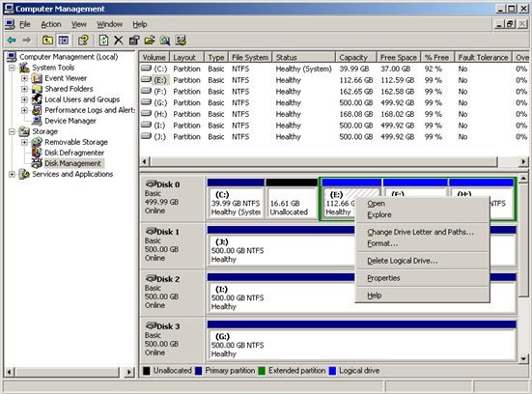Viewport: 532px width, 394px height.
Task: Click the Back arrow toolbar icon
Action: pyautogui.click(x=12, y=41)
